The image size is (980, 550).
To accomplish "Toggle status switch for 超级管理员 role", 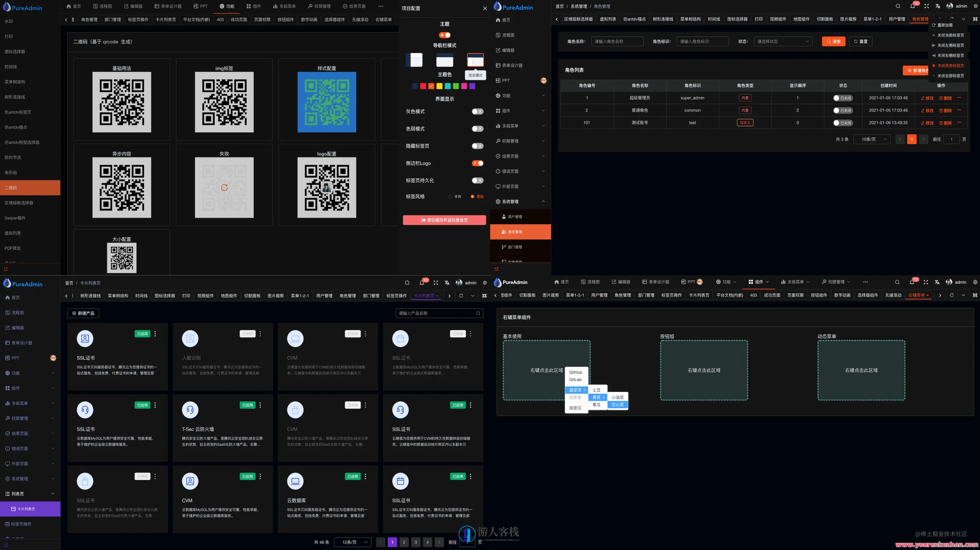I will 843,98.
